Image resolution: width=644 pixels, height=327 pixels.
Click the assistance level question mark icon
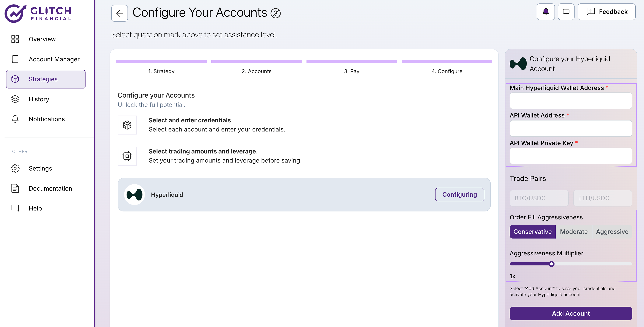(276, 13)
